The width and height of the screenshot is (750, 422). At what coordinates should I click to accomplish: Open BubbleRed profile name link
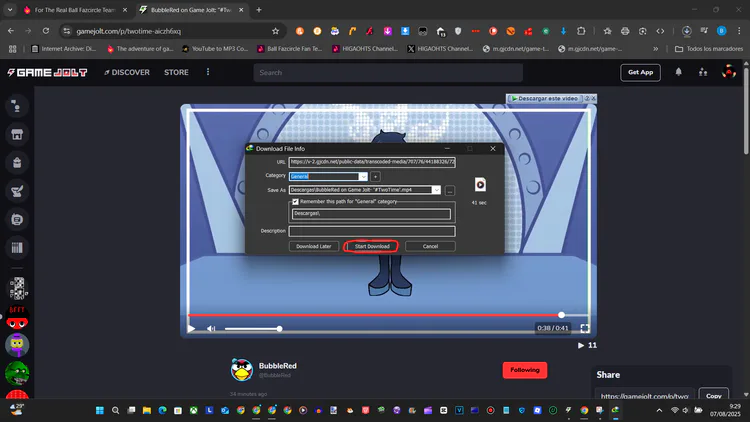[277, 366]
